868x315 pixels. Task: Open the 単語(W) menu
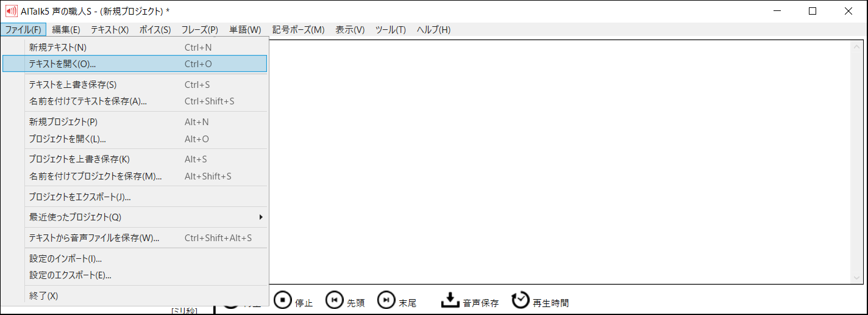(245, 29)
